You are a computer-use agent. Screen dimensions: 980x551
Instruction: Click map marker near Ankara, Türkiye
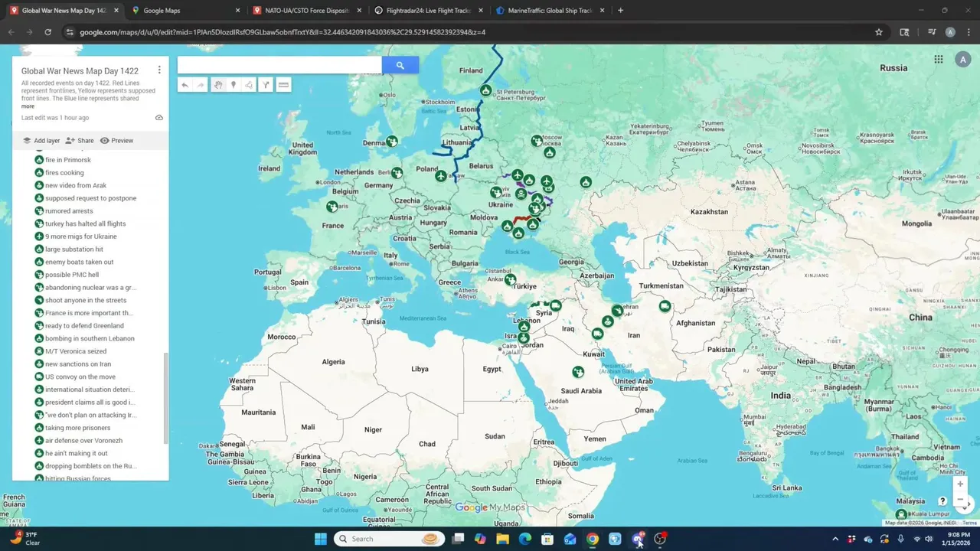pos(510,280)
